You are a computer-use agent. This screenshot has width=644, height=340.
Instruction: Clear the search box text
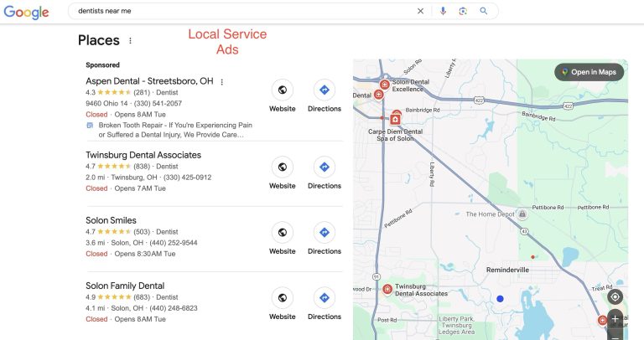[421, 12]
